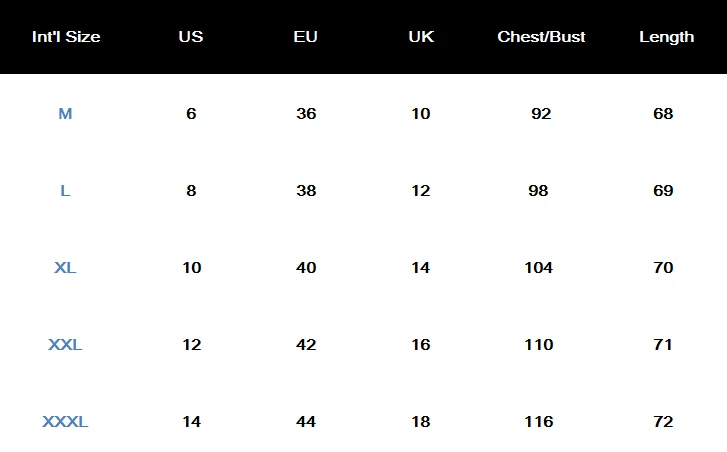Click the chest value 116 in XXXL row
This screenshot has width=727, height=452.
coord(539,421)
